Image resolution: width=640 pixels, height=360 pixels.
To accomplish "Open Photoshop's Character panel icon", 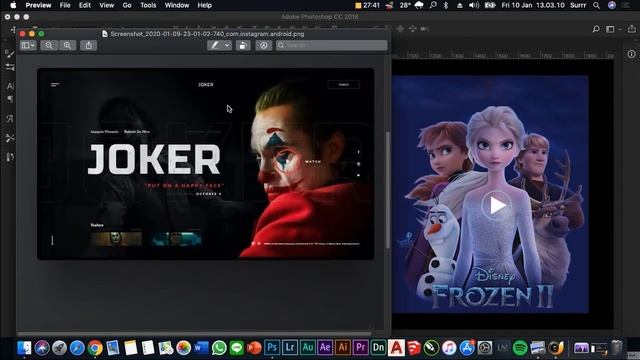I will point(10,86).
